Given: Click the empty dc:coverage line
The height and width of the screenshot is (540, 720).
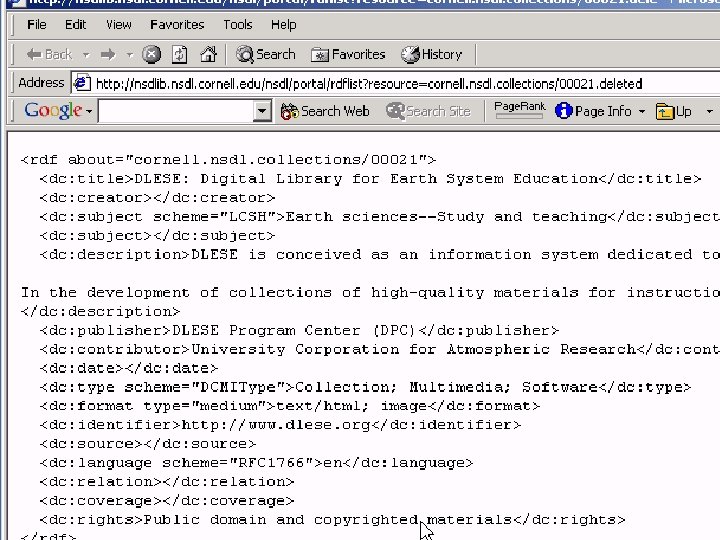Looking at the screenshot, I should coord(167,501).
